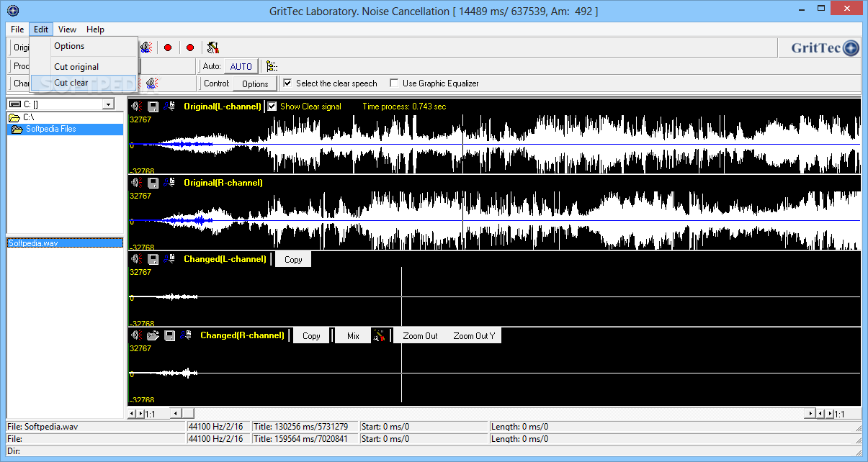
Task: Click the speaker icon beside Original(R-channel)
Action: point(135,183)
